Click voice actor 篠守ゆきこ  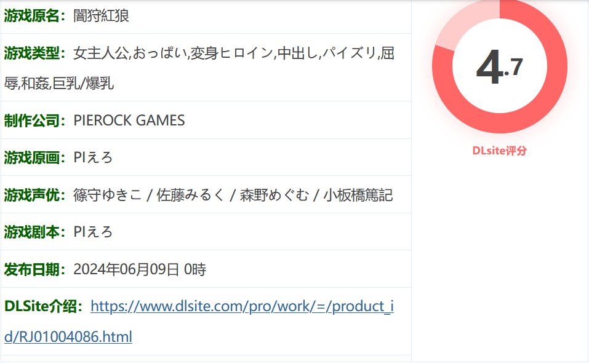pos(107,195)
